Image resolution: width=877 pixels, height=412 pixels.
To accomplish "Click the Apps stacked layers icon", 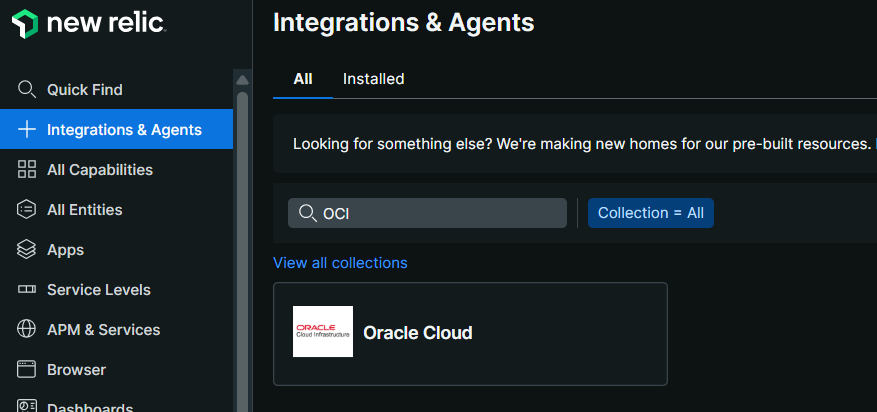I will 27,249.
